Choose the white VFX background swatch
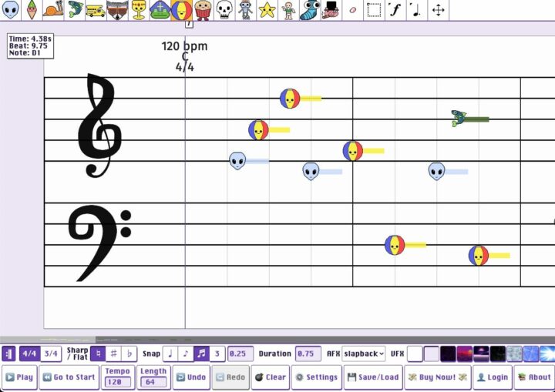555x392 pixels. point(415,353)
